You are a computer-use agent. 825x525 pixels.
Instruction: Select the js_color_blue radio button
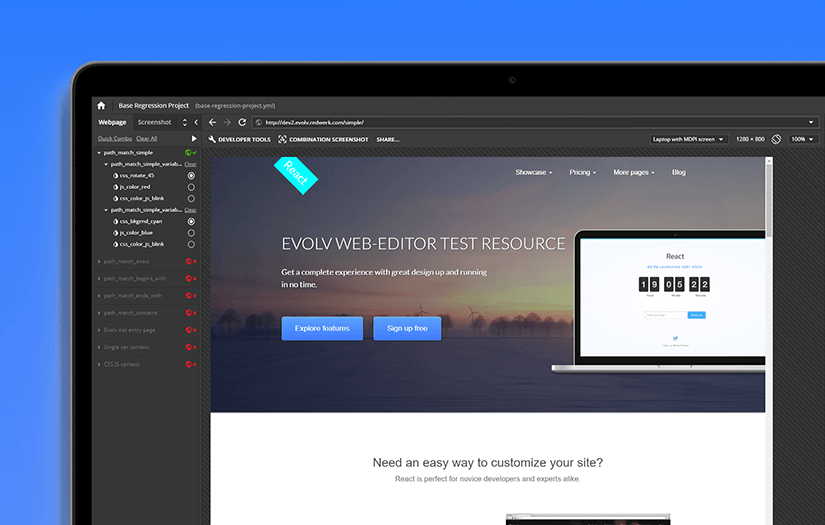click(191, 233)
